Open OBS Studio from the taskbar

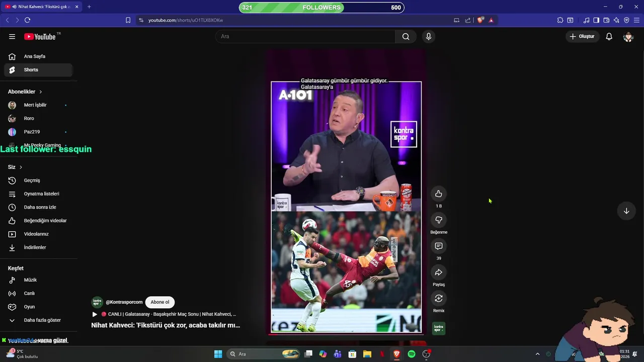427,354
